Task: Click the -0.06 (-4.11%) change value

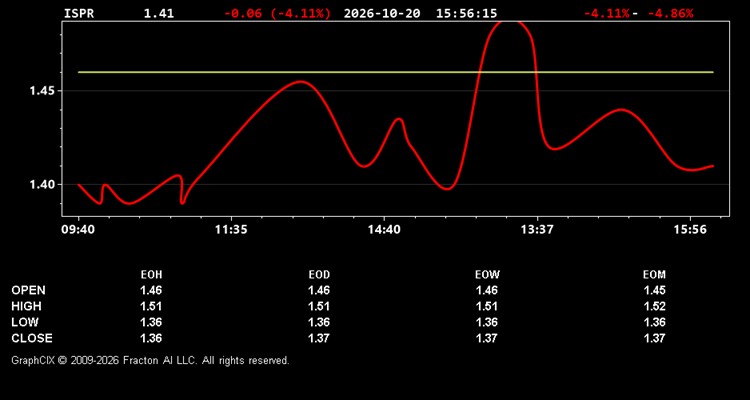Action: (x=277, y=13)
